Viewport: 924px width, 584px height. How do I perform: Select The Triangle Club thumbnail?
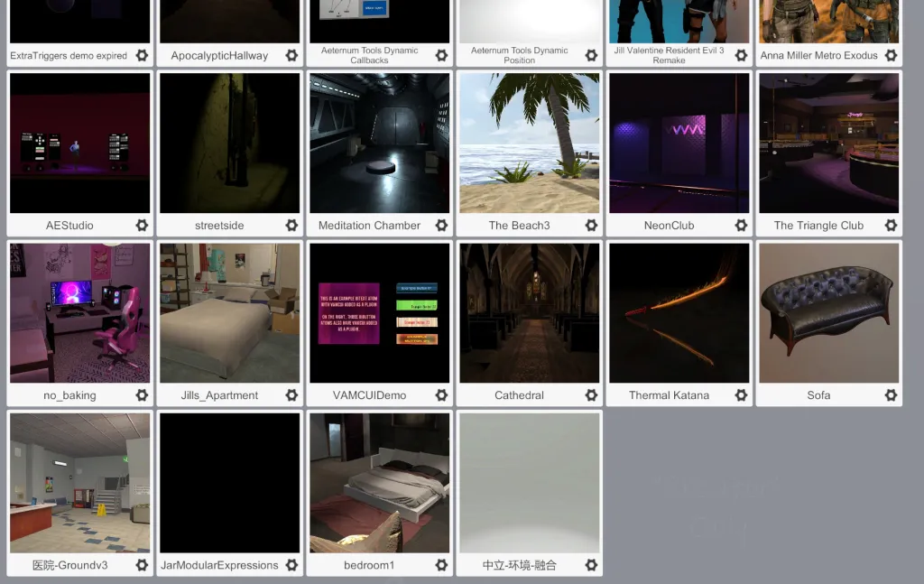[829, 144]
